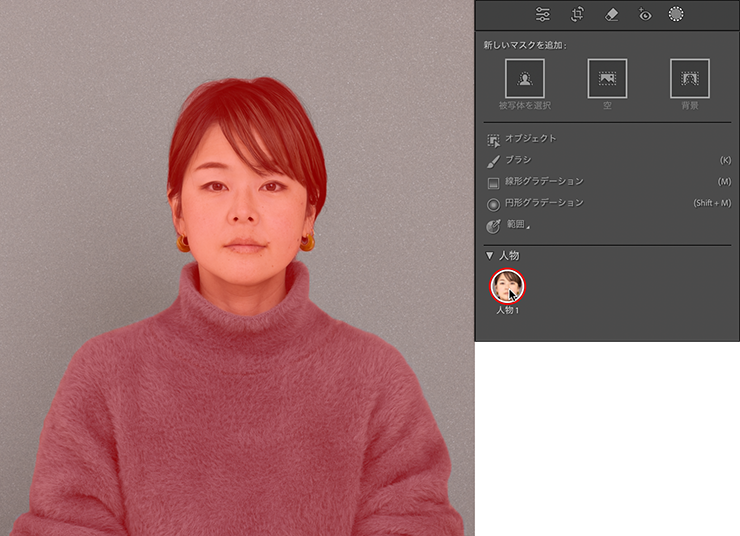This screenshot has width=740, height=536.
Task: Select the Healing eraser tool
Action: pyautogui.click(x=611, y=14)
